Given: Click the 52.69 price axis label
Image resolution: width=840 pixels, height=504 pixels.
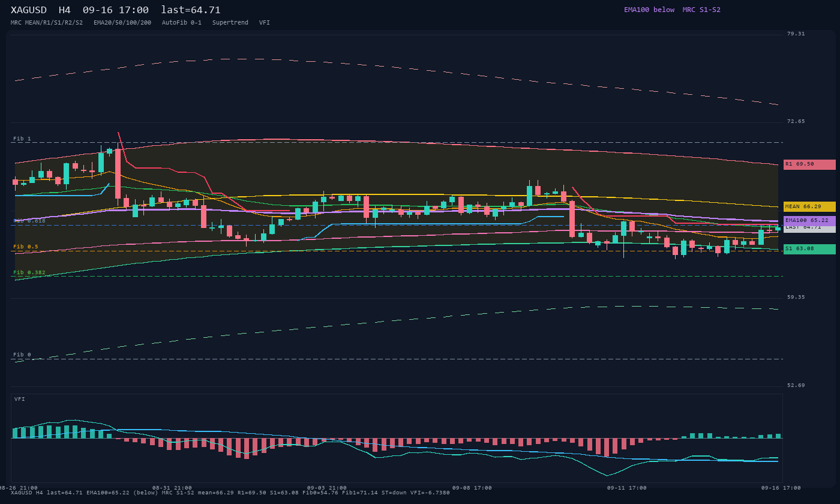Looking at the screenshot, I should point(796,385).
